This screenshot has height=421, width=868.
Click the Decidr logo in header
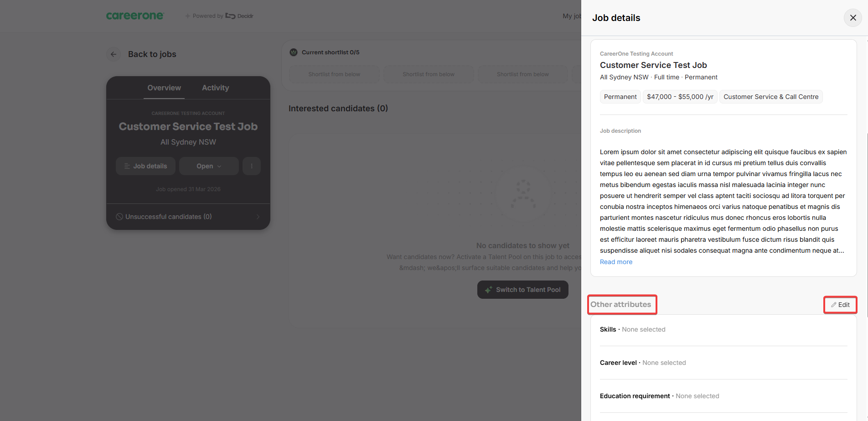click(x=239, y=16)
